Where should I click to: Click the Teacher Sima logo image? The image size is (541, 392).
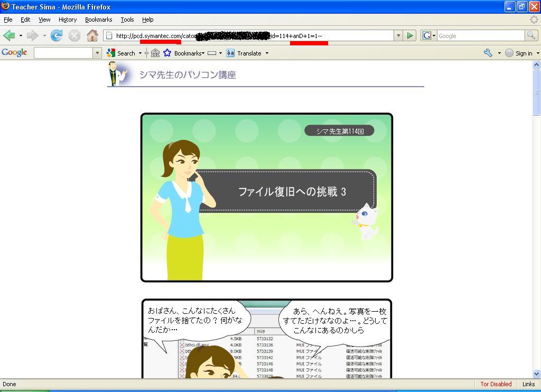point(118,73)
